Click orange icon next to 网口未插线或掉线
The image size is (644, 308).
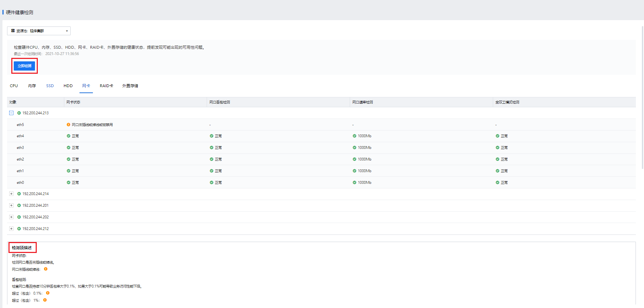46,269
